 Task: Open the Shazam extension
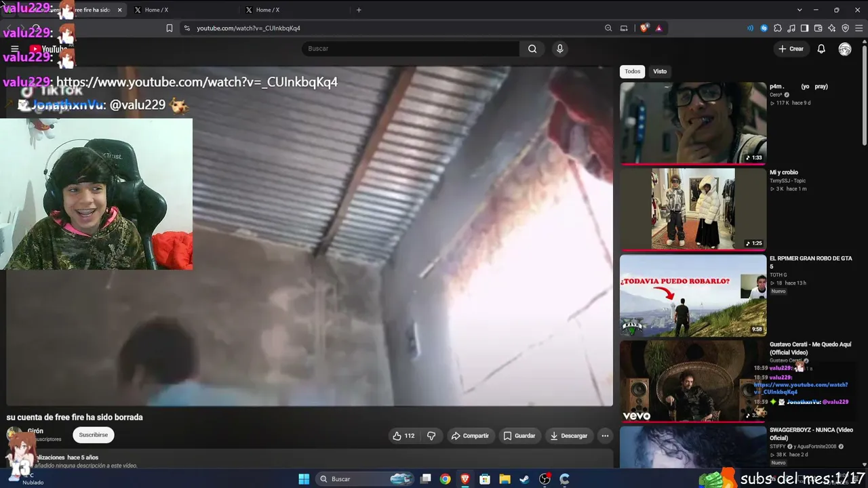(x=764, y=28)
